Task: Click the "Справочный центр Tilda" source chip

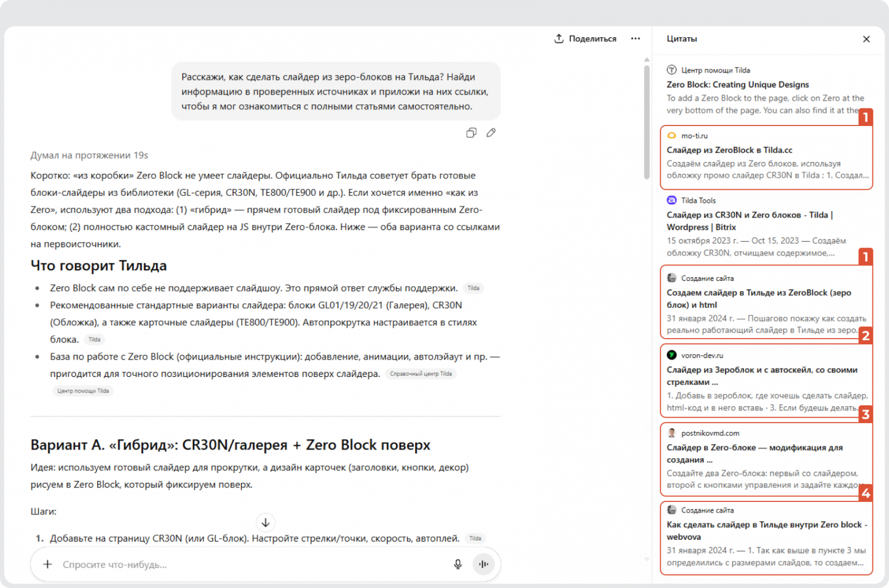Action: tap(421, 374)
